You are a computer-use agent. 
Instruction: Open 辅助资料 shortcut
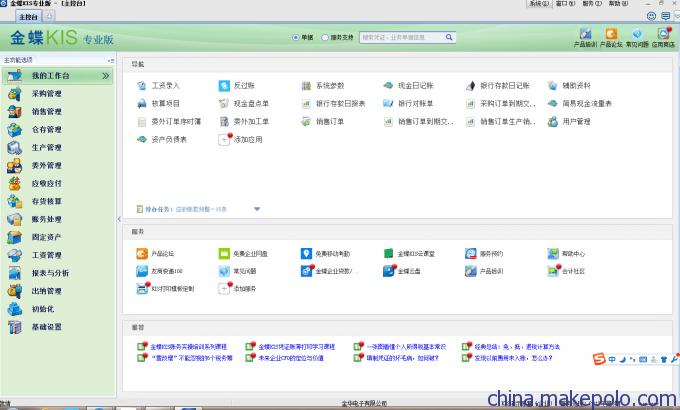coord(569,85)
